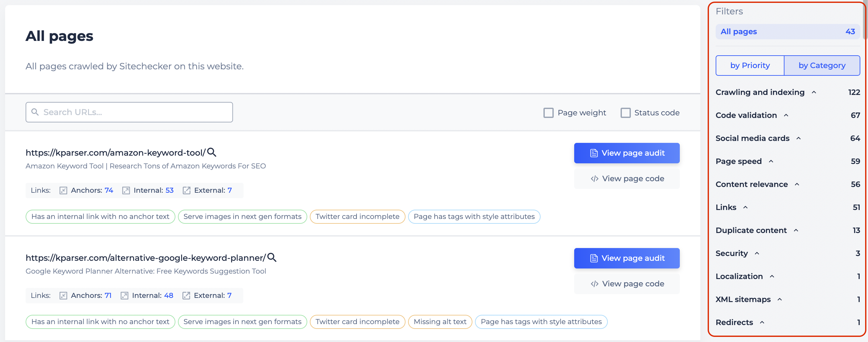Click the magnifier icon next to alternative-google-keyword-planner URL
This screenshot has width=868, height=342.
pyautogui.click(x=272, y=257)
